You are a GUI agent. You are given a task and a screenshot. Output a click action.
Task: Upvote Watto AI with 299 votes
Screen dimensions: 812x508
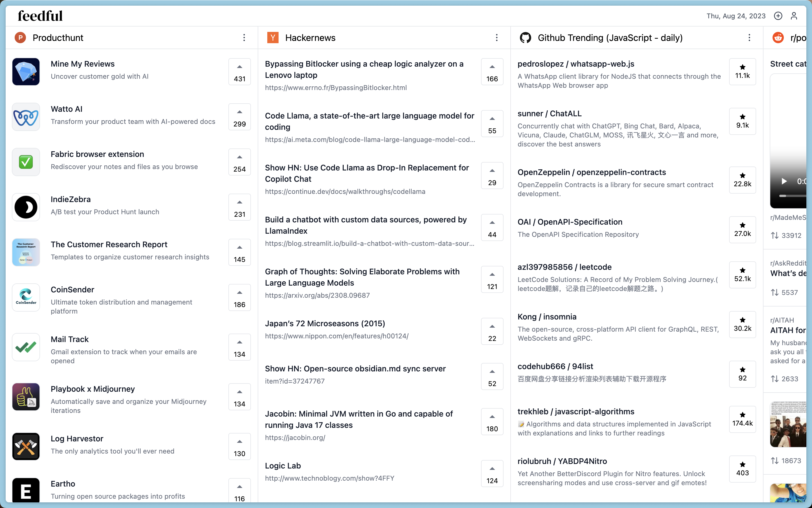pyautogui.click(x=240, y=117)
